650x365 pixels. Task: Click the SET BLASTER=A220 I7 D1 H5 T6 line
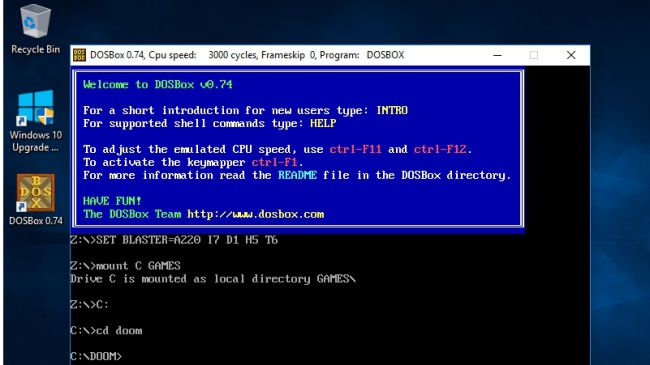tap(174, 240)
